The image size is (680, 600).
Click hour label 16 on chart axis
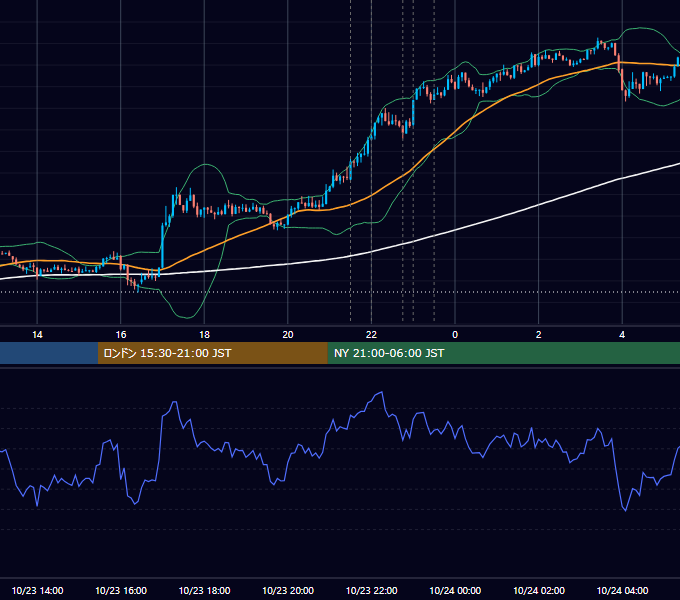pyautogui.click(x=121, y=335)
